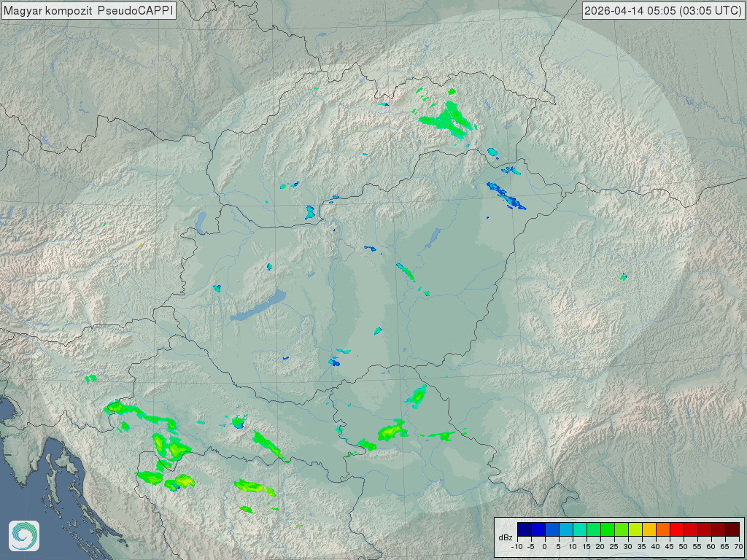Click the blue echo band near northeastern border
The height and width of the screenshot is (560, 747).
507,196
